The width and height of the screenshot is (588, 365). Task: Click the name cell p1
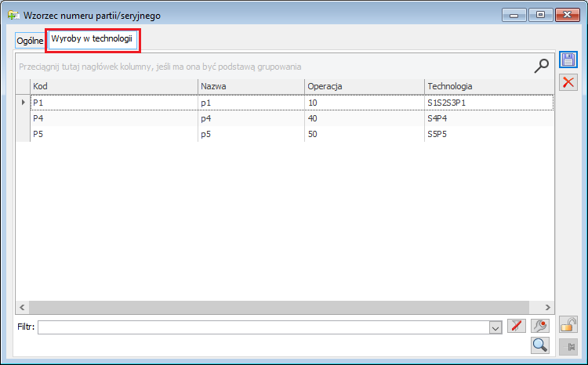coord(251,103)
